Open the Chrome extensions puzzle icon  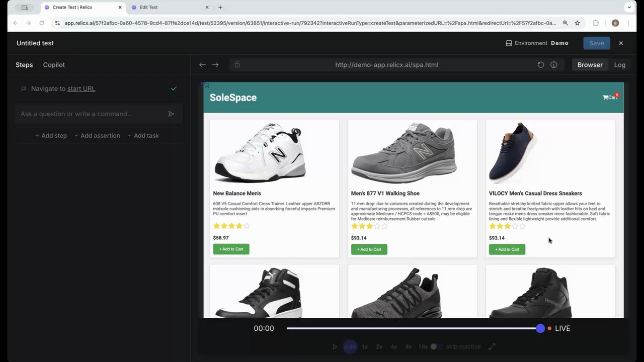coord(596,23)
